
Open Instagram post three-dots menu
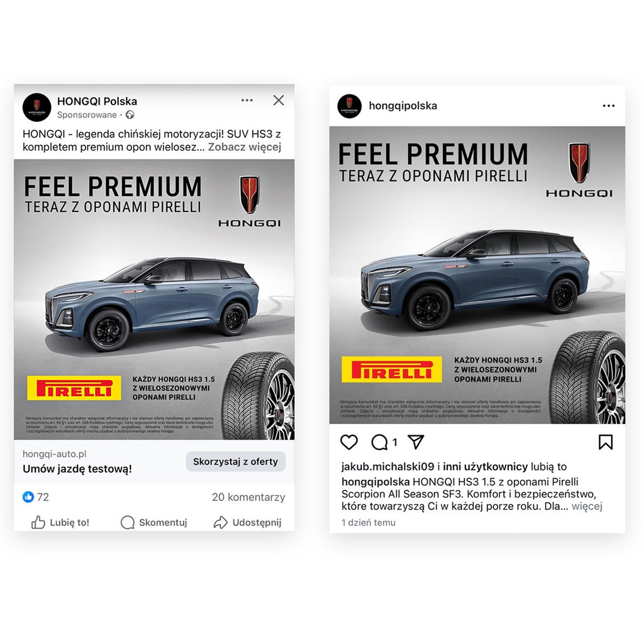point(609,106)
